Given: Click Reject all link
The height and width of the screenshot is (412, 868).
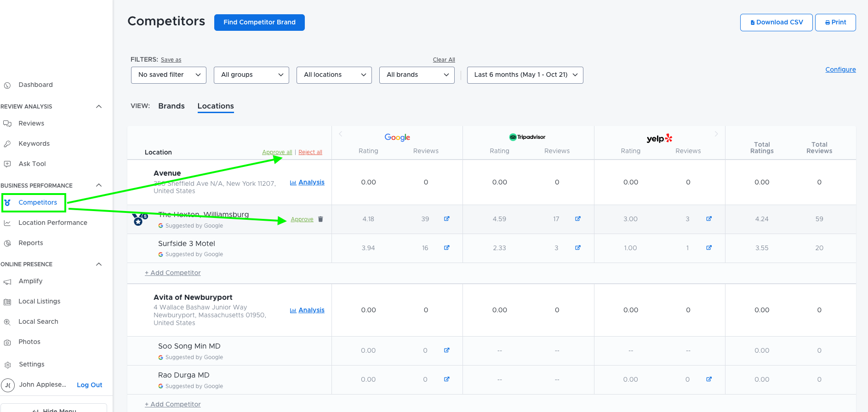Looking at the screenshot, I should point(310,152).
